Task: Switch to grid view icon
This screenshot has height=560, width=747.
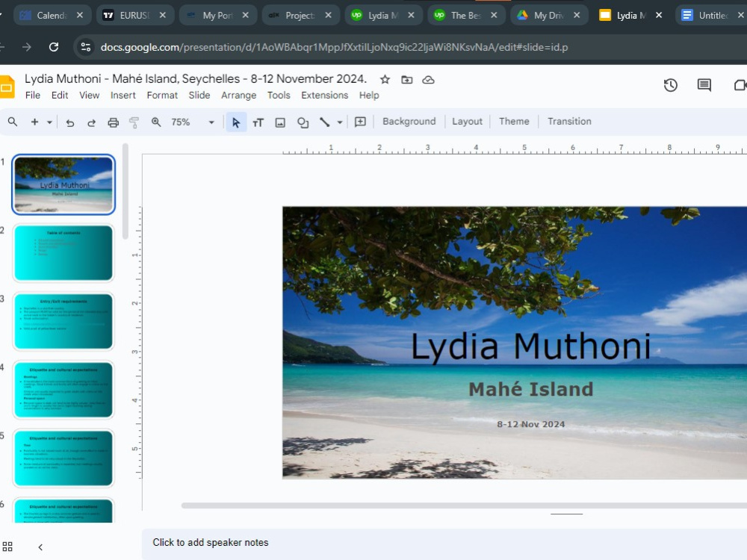Action: (7, 547)
